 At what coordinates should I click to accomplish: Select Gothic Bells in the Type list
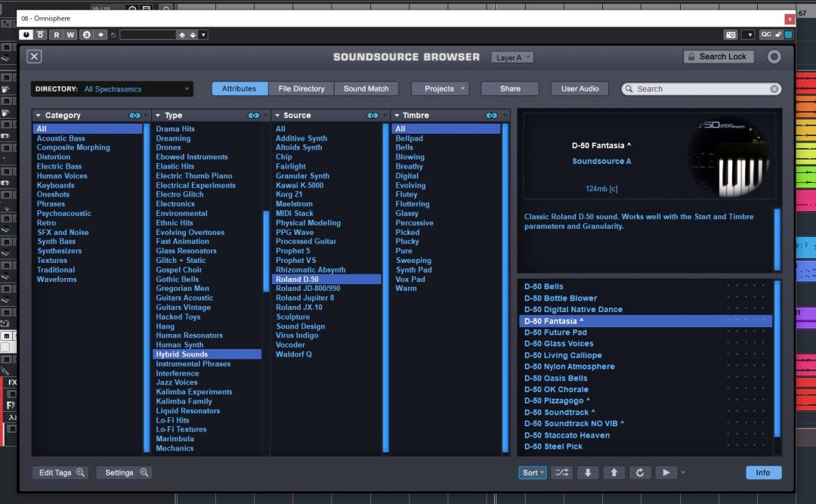pos(207,279)
